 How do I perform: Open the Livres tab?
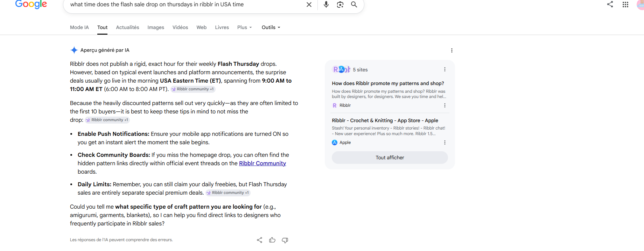[x=222, y=27]
